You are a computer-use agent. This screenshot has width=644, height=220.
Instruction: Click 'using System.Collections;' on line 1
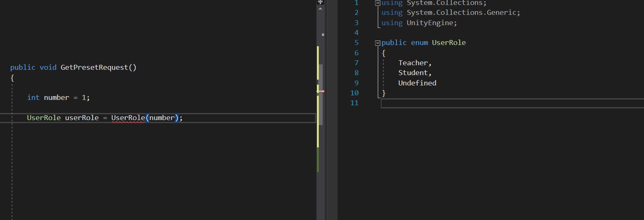pos(434,3)
